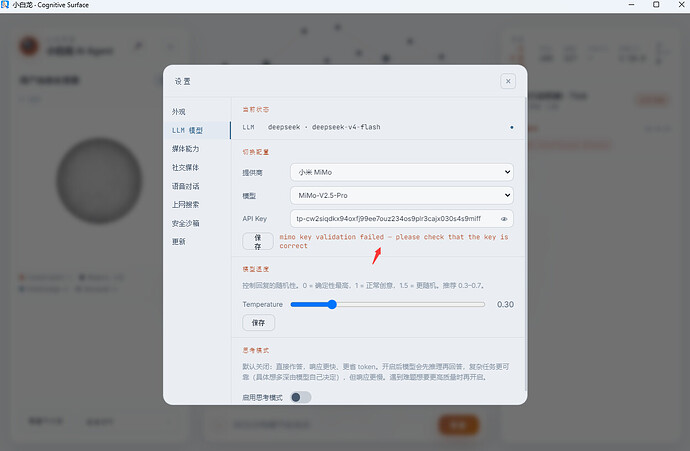Click the Temperature slider handle
The width and height of the screenshot is (690, 451).
point(332,304)
